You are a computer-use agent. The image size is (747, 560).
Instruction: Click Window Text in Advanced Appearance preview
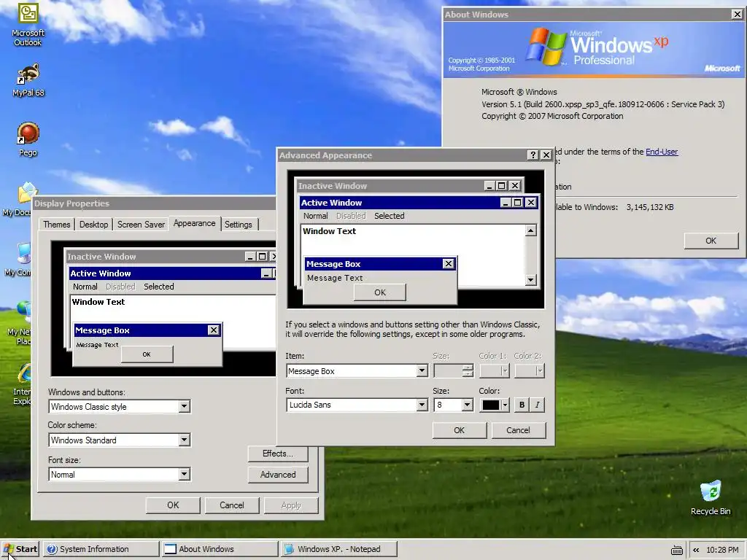[329, 231]
